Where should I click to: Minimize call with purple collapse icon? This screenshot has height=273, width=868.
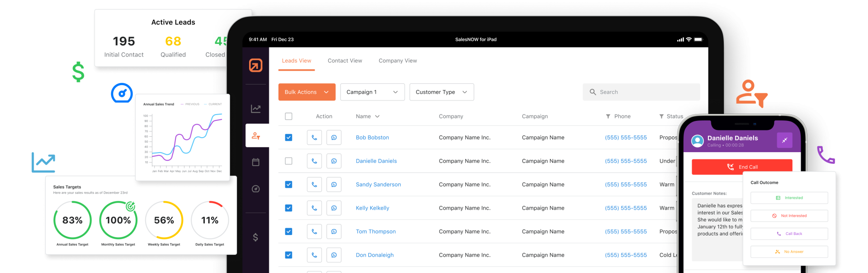(x=785, y=140)
